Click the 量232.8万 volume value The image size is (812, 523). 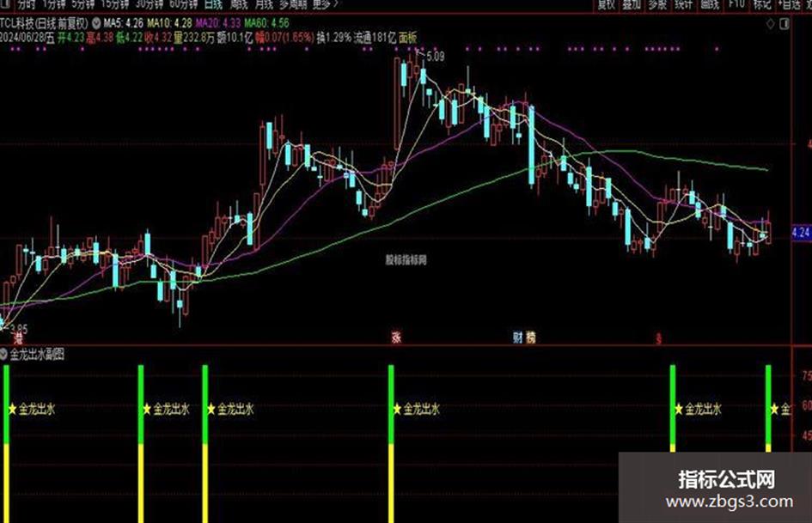194,37
